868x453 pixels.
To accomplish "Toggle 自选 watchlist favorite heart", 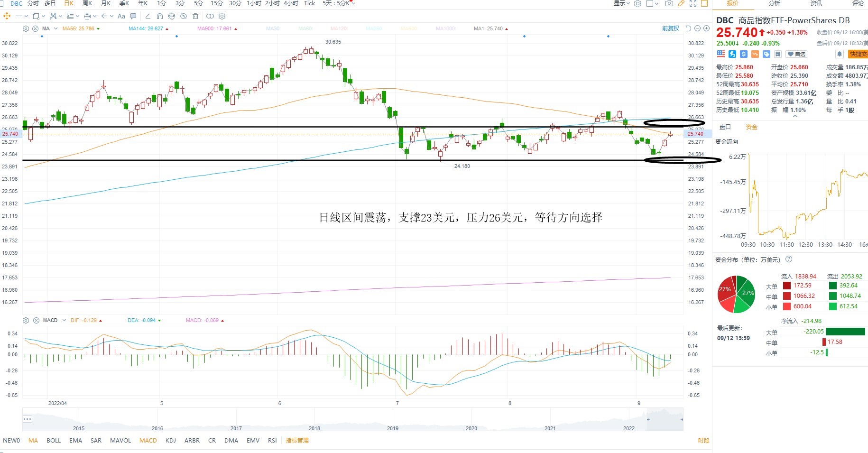I will 796,54.
